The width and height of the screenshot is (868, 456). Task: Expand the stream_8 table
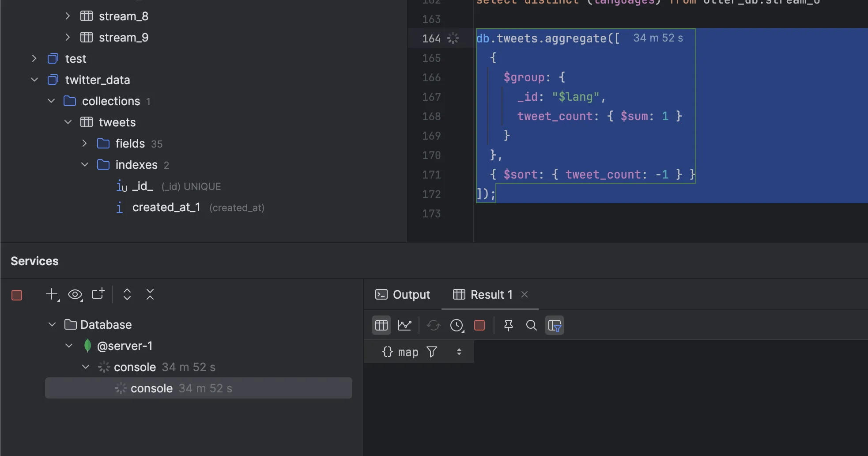pyautogui.click(x=68, y=16)
